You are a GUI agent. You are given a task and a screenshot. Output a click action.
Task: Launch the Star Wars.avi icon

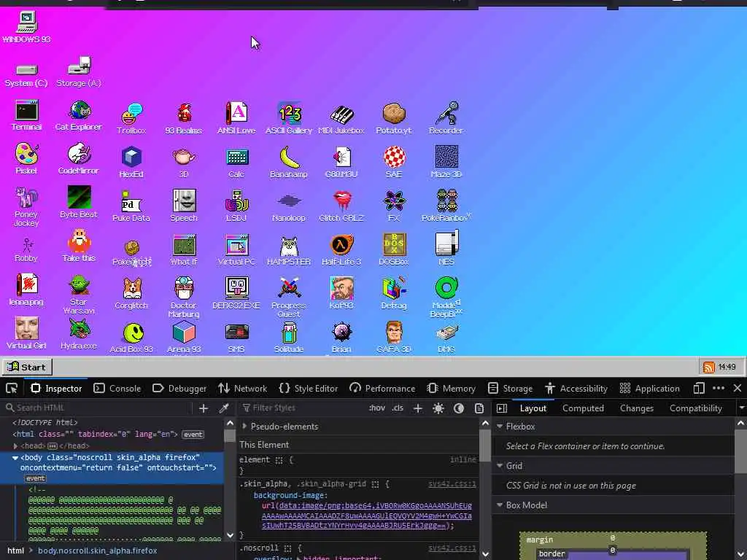tap(79, 295)
